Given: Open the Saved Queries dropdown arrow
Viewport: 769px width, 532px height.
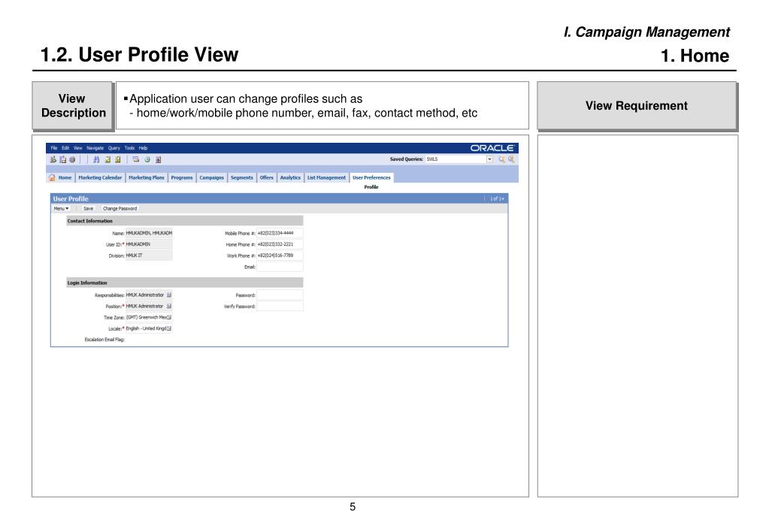Looking at the screenshot, I should point(489,159).
